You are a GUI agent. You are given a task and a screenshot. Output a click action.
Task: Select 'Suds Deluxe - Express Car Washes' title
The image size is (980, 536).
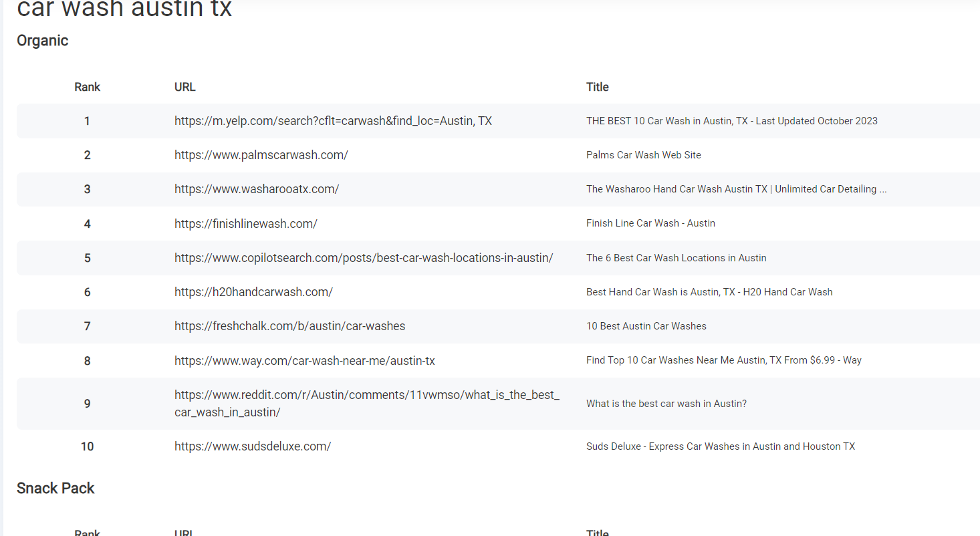721,446
